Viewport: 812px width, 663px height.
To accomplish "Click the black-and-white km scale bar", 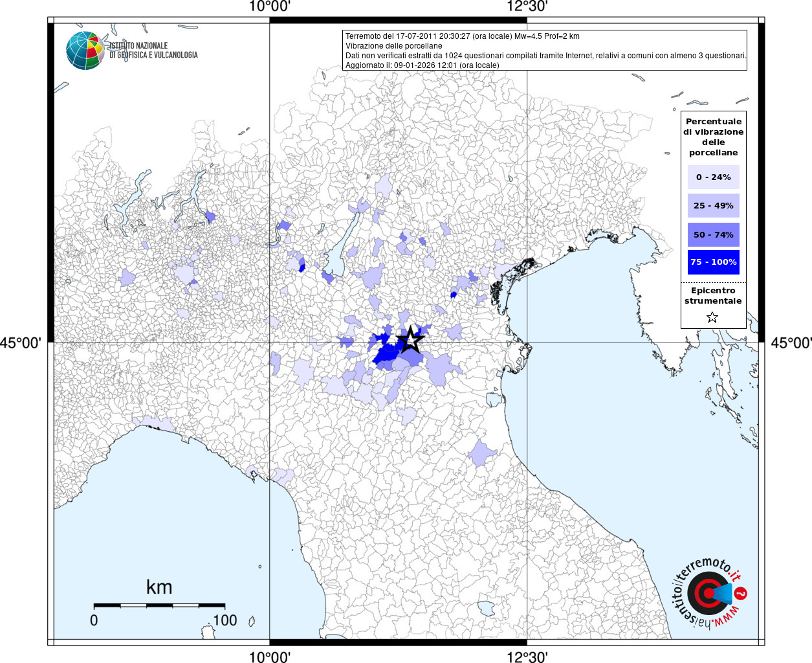I will pos(159,605).
